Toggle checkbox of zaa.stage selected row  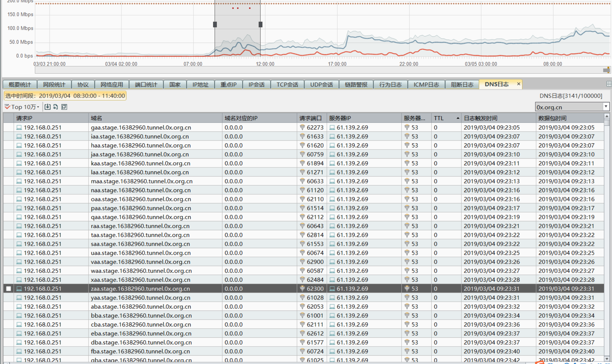click(x=9, y=289)
